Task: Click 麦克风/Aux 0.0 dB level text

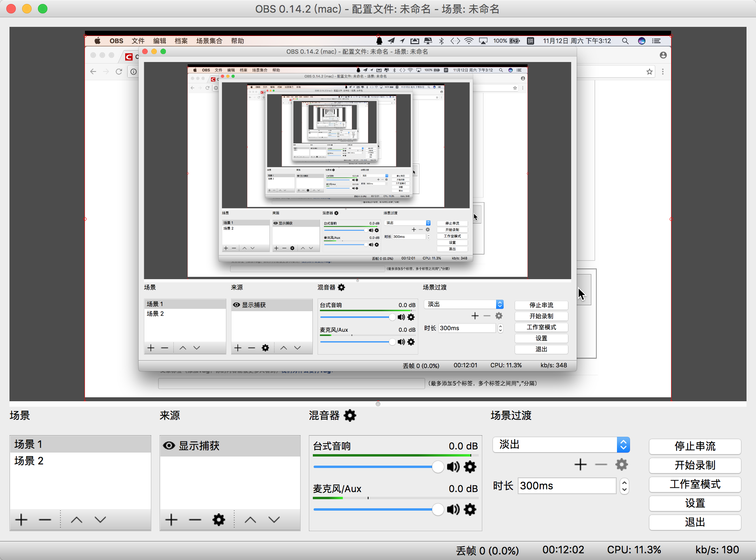Action: click(463, 489)
